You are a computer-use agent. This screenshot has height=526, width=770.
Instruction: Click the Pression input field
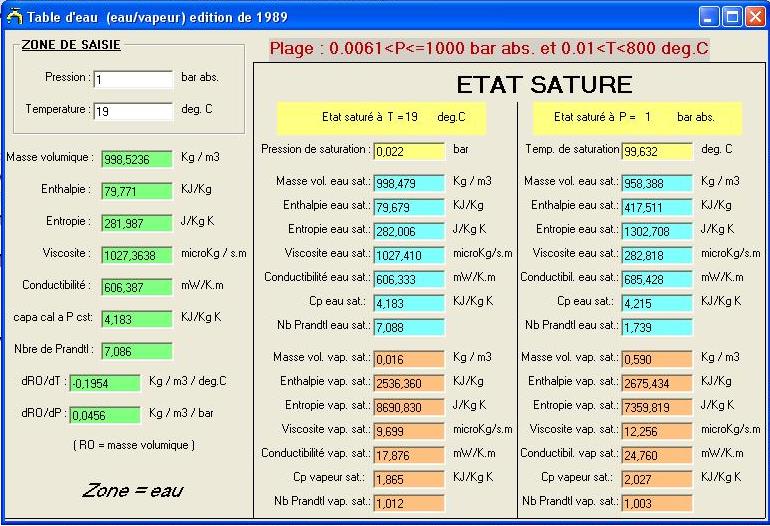133,79
